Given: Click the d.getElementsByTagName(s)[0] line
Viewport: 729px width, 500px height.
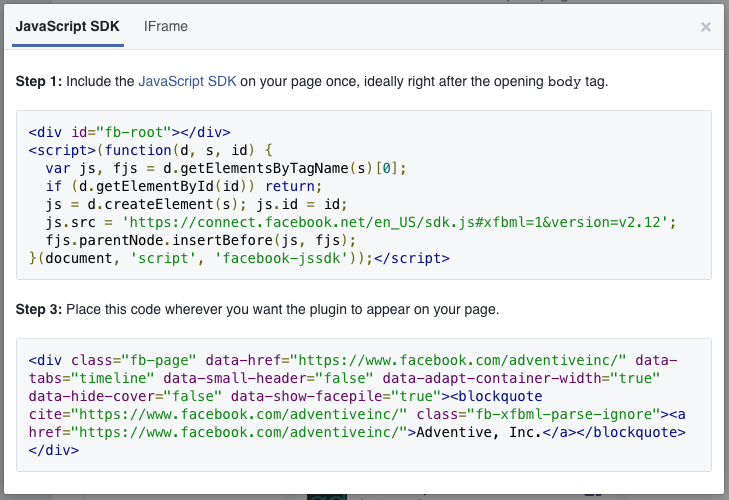Looking at the screenshot, I should tap(226, 168).
